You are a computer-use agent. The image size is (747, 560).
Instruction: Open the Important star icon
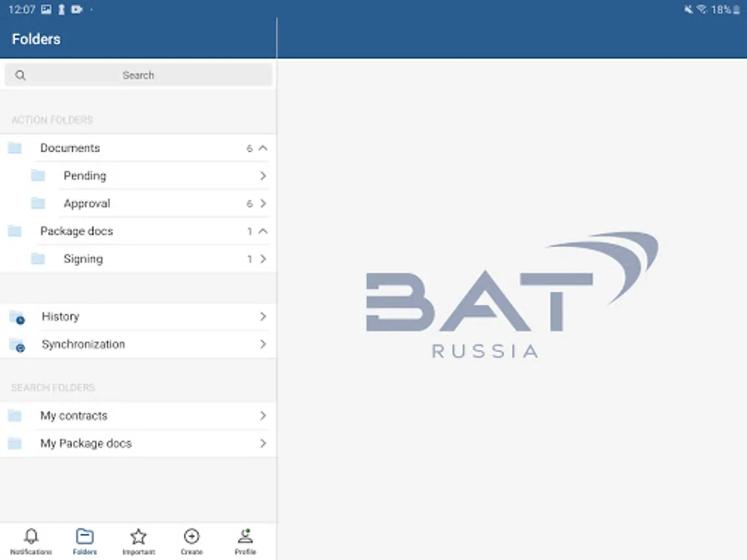pyautogui.click(x=138, y=536)
